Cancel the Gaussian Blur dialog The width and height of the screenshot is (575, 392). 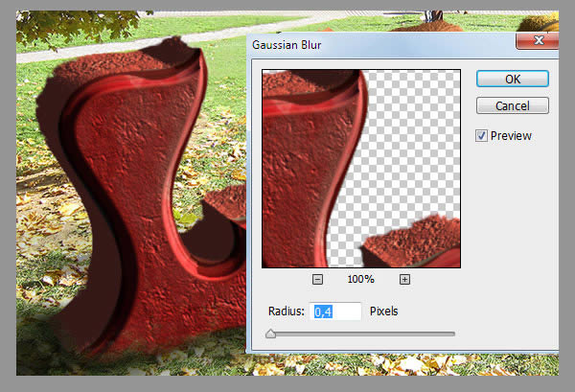pos(512,105)
